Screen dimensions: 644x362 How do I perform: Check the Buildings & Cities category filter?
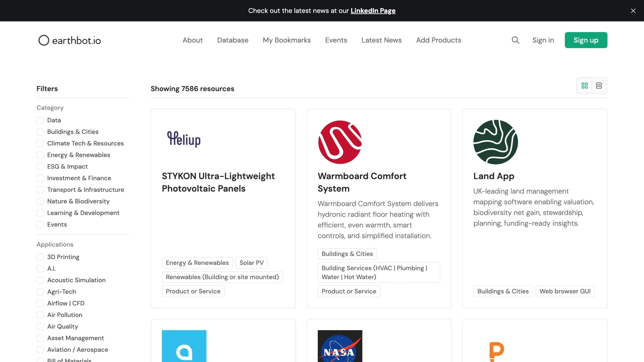[x=40, y=132]
